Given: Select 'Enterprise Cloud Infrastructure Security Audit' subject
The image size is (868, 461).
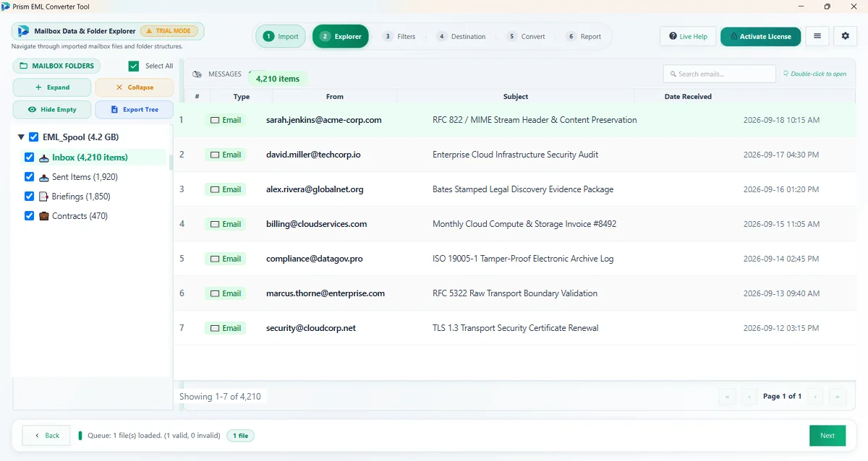Looking at the screenshot, I should point(515,155).
